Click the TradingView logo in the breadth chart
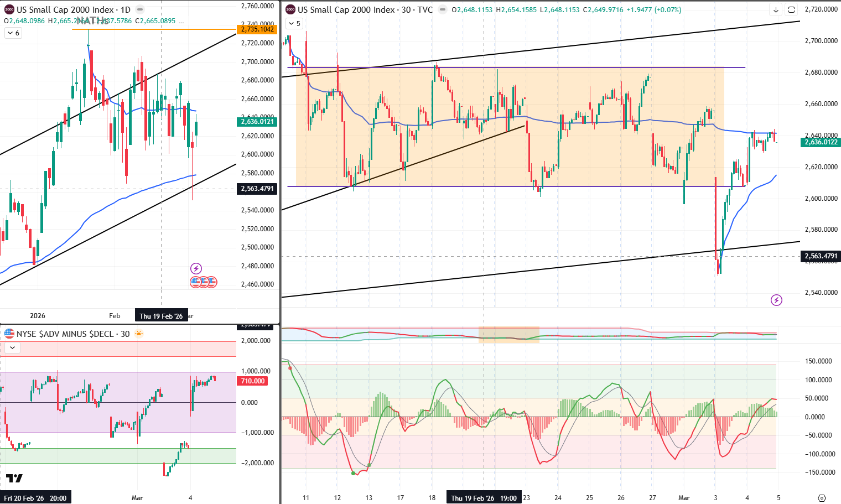This screenshot has height=504, width=841. pyautogui.click(x=14, y=478)
